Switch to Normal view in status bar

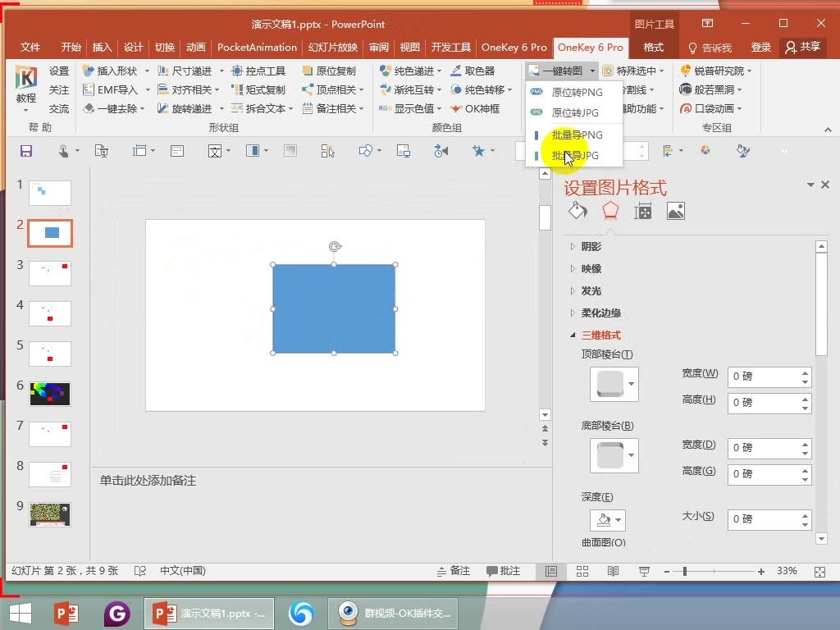tap(550, 572)
